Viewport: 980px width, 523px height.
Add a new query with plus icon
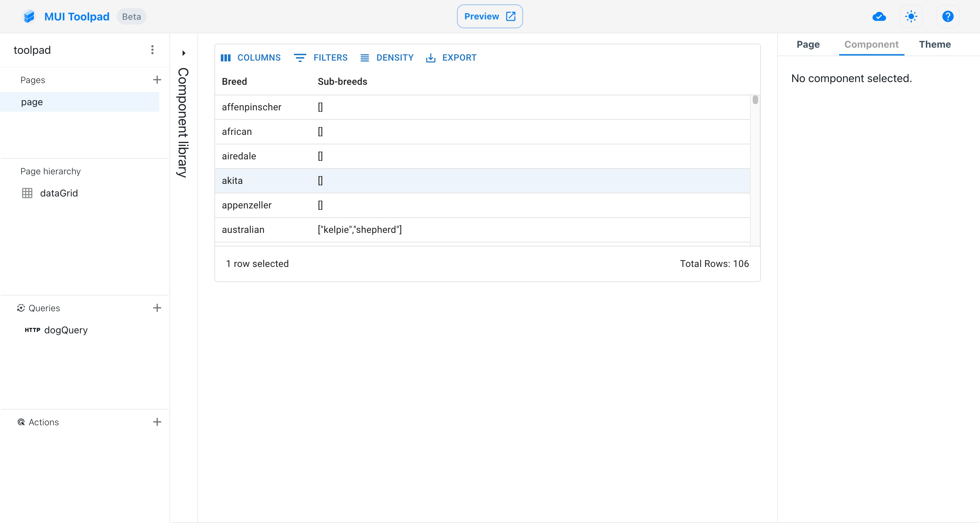point(157,308)
